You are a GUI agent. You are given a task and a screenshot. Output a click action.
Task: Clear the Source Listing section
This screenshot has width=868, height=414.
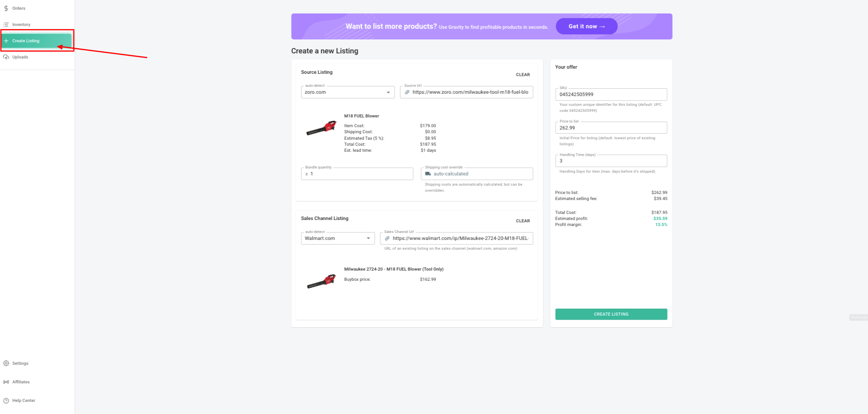[523, 75]
